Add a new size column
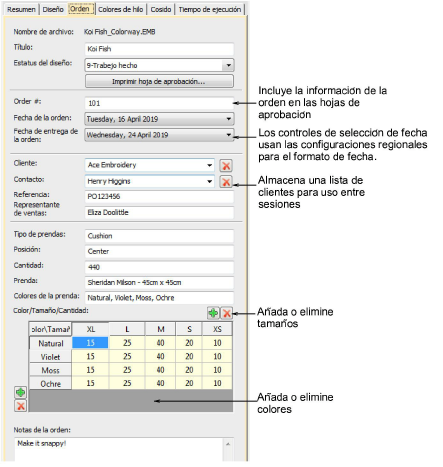 (213, 313)
